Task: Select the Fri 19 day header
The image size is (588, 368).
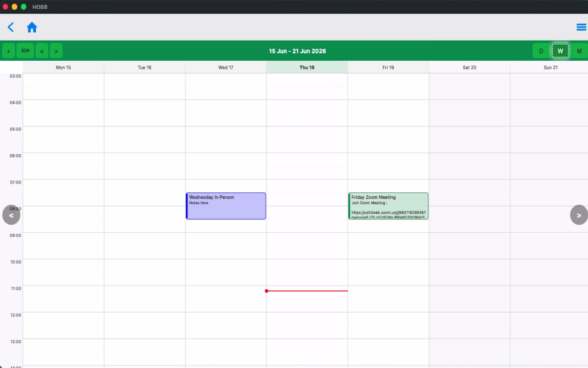Action: (388, 67)
